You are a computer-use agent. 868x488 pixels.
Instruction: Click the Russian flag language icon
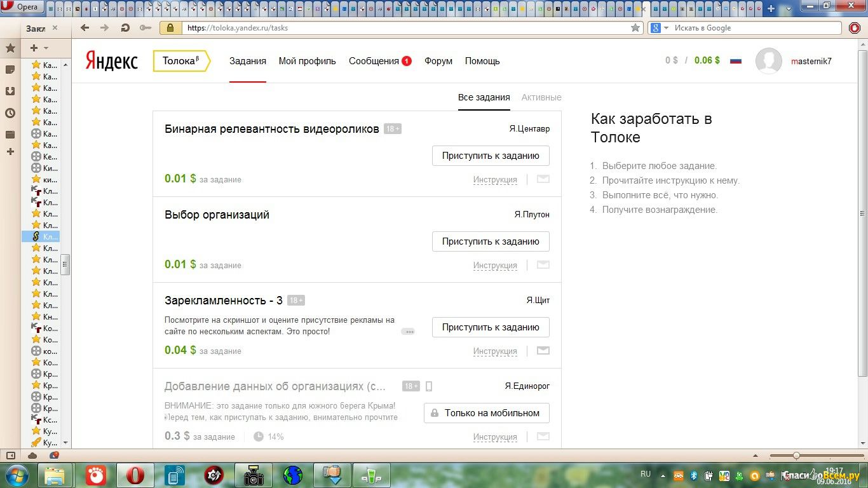pos(736,61)
